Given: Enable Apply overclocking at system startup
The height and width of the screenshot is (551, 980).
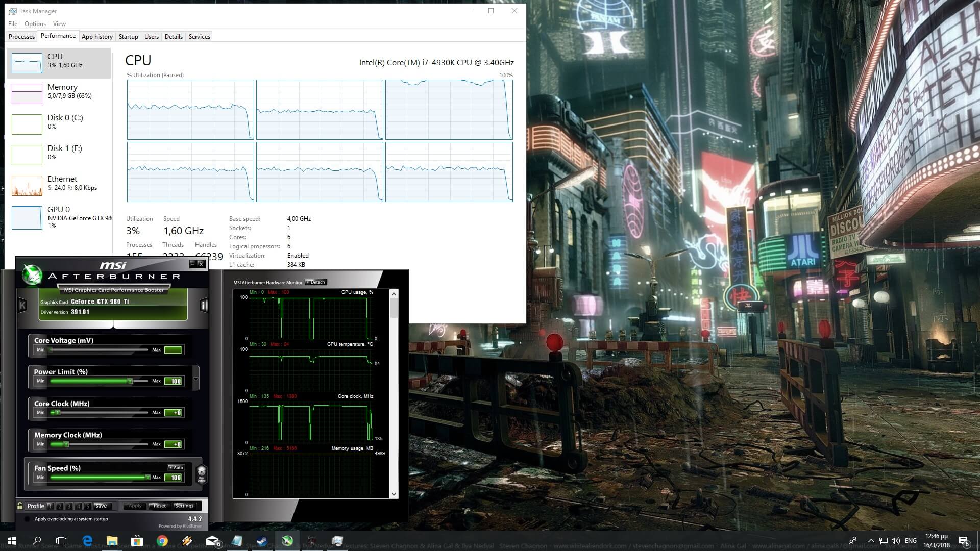Looking at the screenshot, I should click(x=27, y=519).
